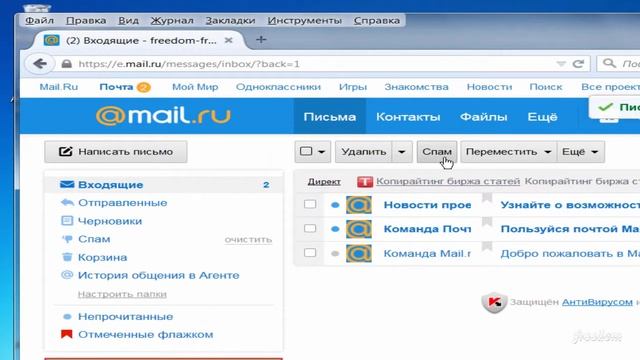Screen dimensions: 640x360
Task: Open the Отправленные folder
Action: click(122, 203)
